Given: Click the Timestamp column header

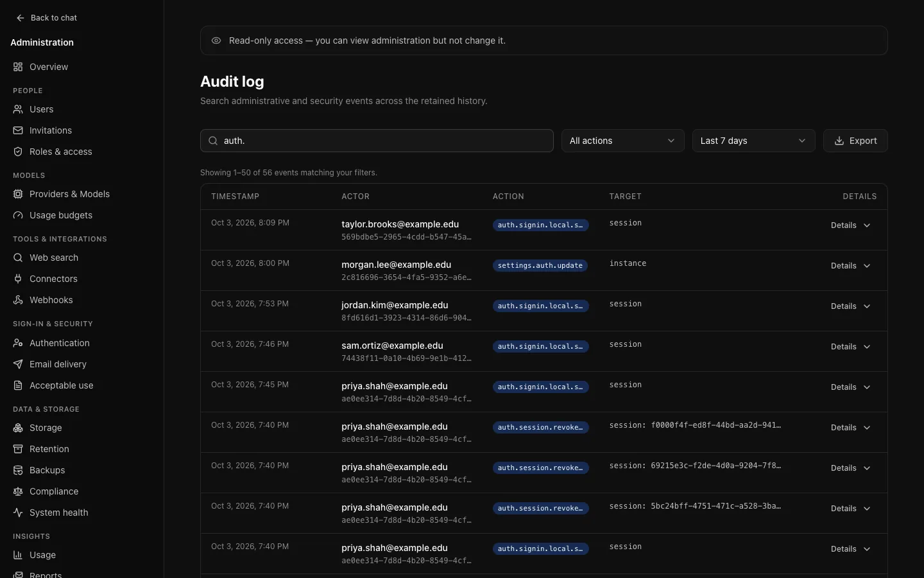Looking at the screenshot, I should tap(235, 197).
